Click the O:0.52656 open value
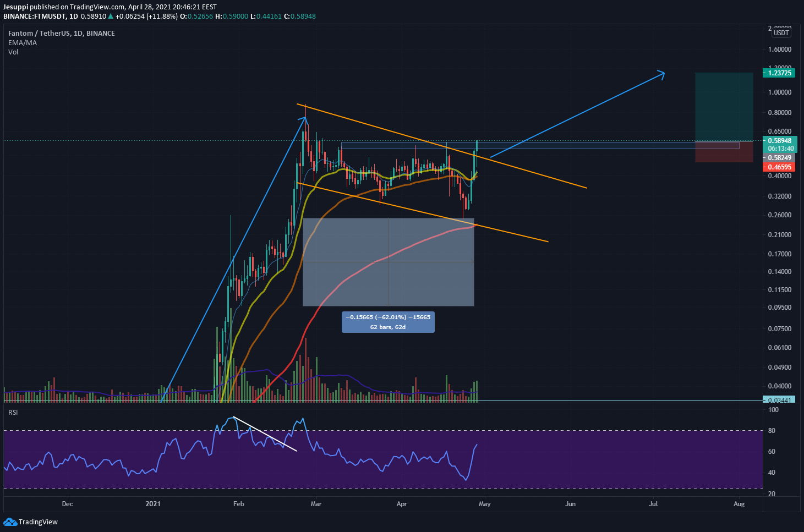 tap(196, 17)
